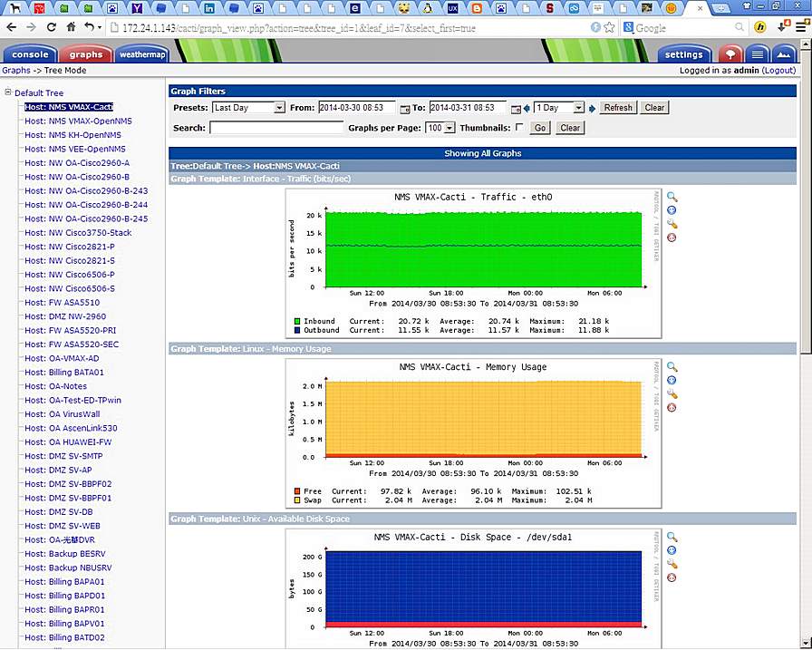Screen dimensions: 812x650
Task: Zoom the Memory Usage graph with its magnifier icon
Action: pyautogui.click(x=672, y=366)
